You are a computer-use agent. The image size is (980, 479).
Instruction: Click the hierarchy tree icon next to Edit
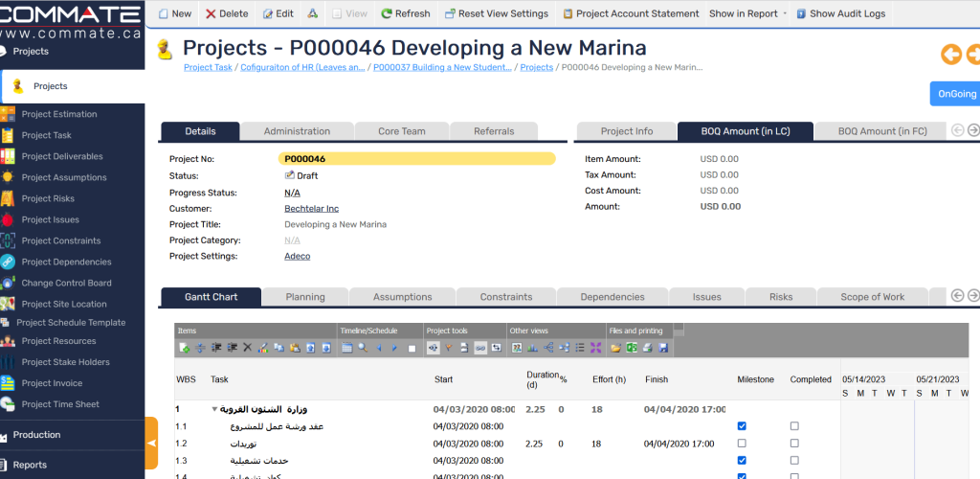[x=313, y=13]
